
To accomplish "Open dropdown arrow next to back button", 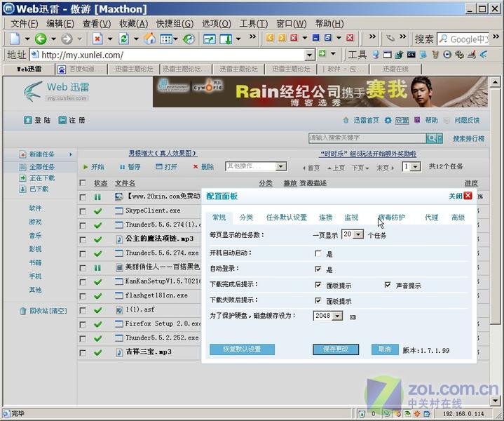I will point(54,39).
